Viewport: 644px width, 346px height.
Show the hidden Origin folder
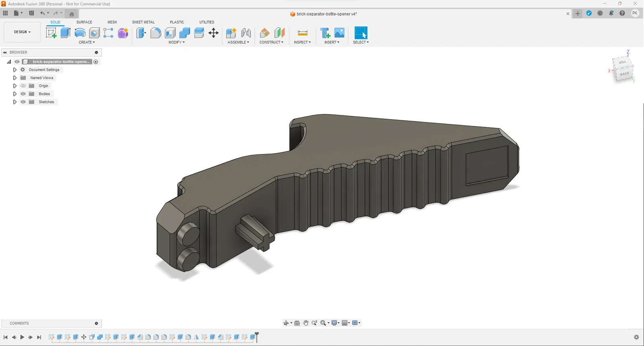click(x=23, y=86)
